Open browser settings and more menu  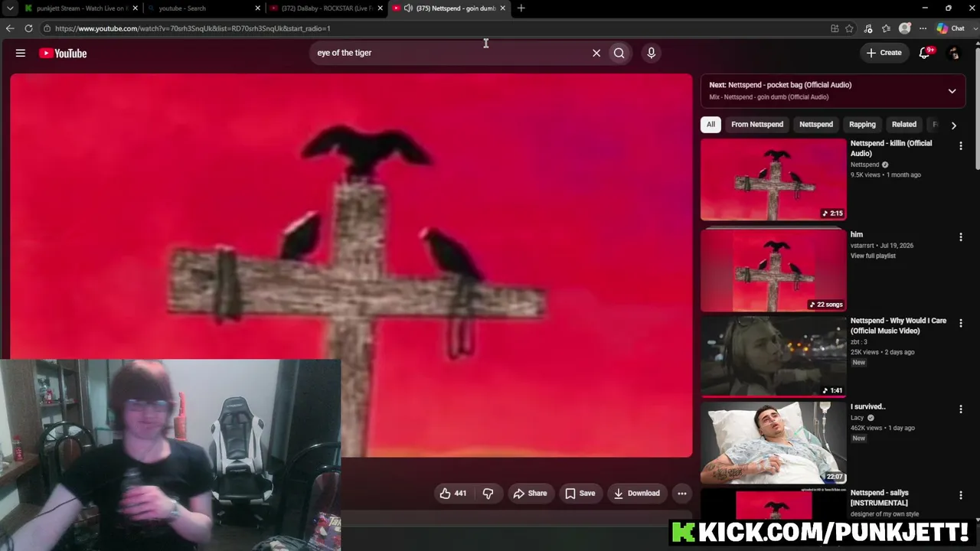(923, 28)
